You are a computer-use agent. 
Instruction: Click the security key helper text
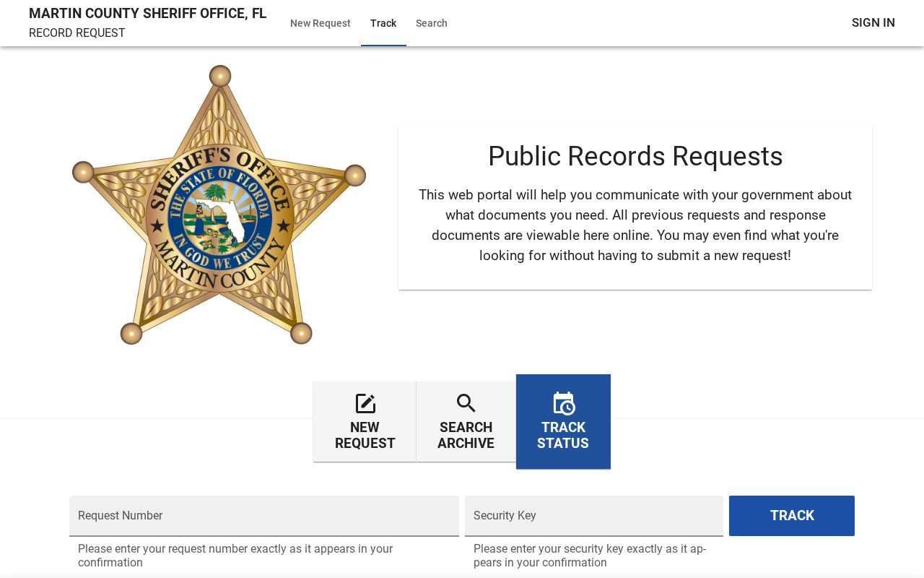(x=590, y=556)
